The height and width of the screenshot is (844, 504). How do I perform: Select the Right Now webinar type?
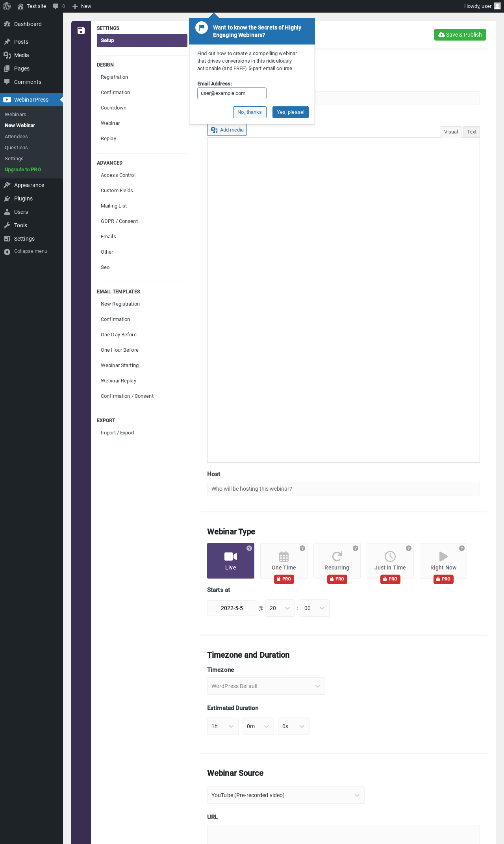pyautogui.click(x=443, y=561)
